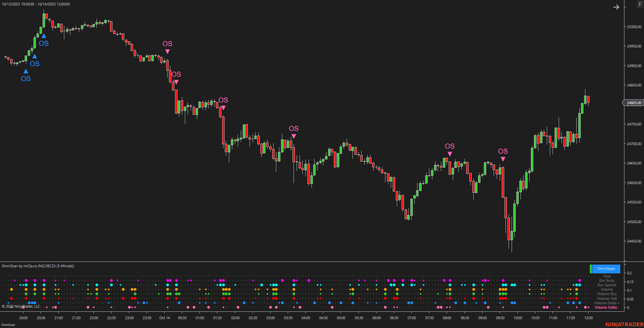This screenshot has width=644, height=328.
Task: Select the lowest blue OS buy marker near 20:00
Action: tap(25, 76)
